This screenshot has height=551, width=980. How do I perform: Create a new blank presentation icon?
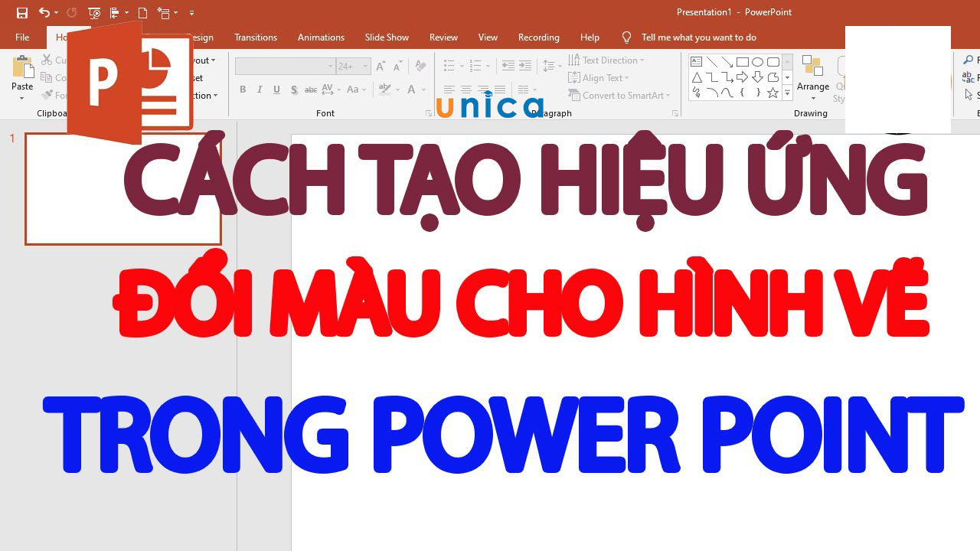coord(142,13)
